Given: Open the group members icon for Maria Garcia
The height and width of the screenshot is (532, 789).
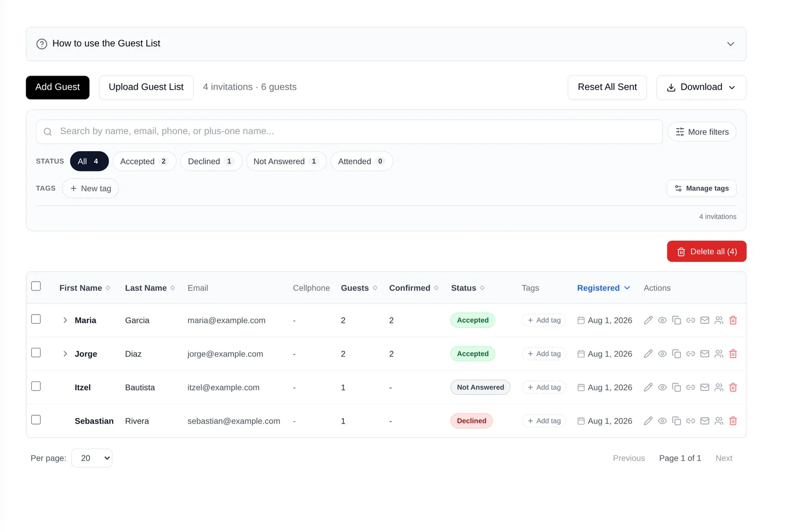Looking at the screenshot, I should [719, 321].
